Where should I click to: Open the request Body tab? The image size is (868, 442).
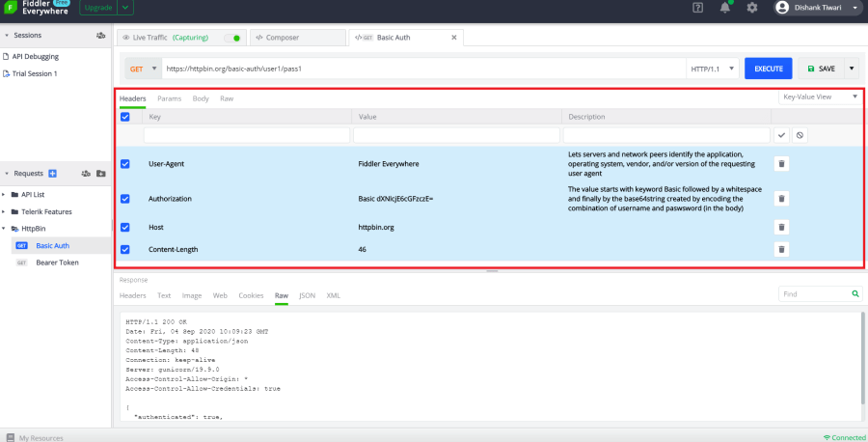(201, 98)
